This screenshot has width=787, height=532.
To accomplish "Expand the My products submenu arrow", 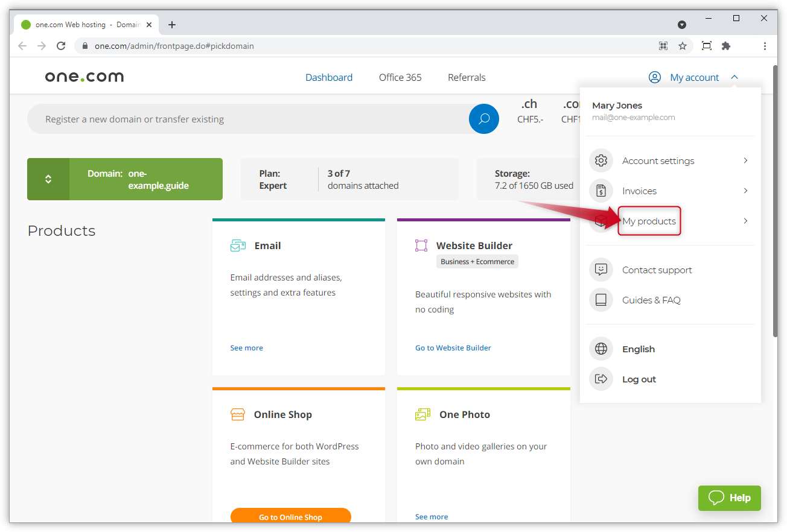I will click(x=745, y=221).
